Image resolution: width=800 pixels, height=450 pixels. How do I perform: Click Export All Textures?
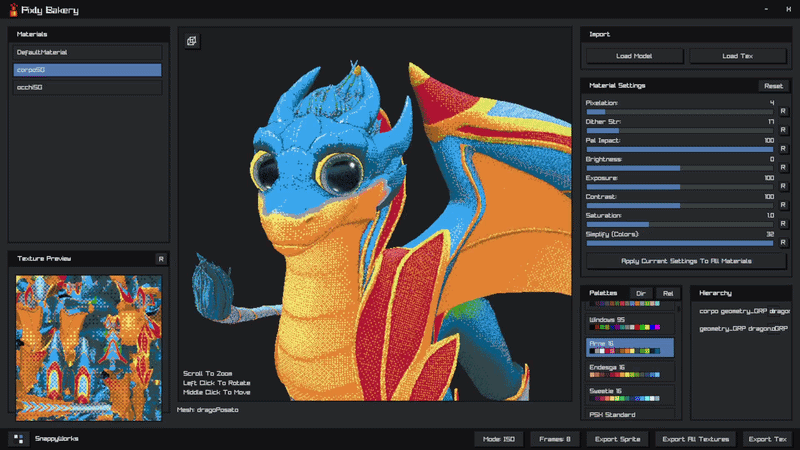tap(695, 439)
